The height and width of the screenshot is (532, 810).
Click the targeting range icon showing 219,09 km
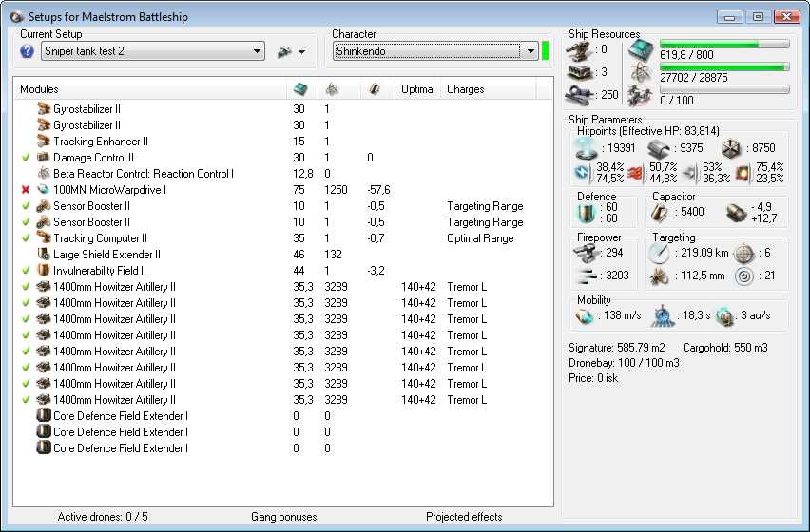[x=659, y=254]
